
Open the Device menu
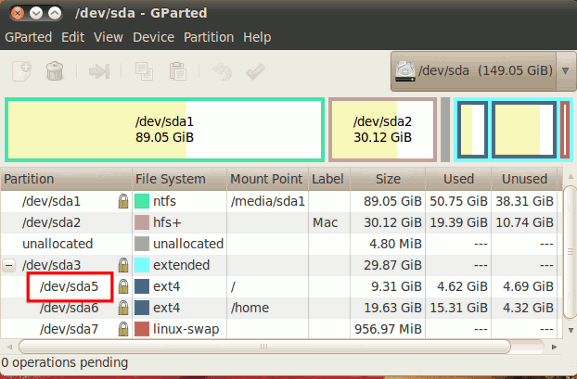pyautogui.click(x=153, y=37)
